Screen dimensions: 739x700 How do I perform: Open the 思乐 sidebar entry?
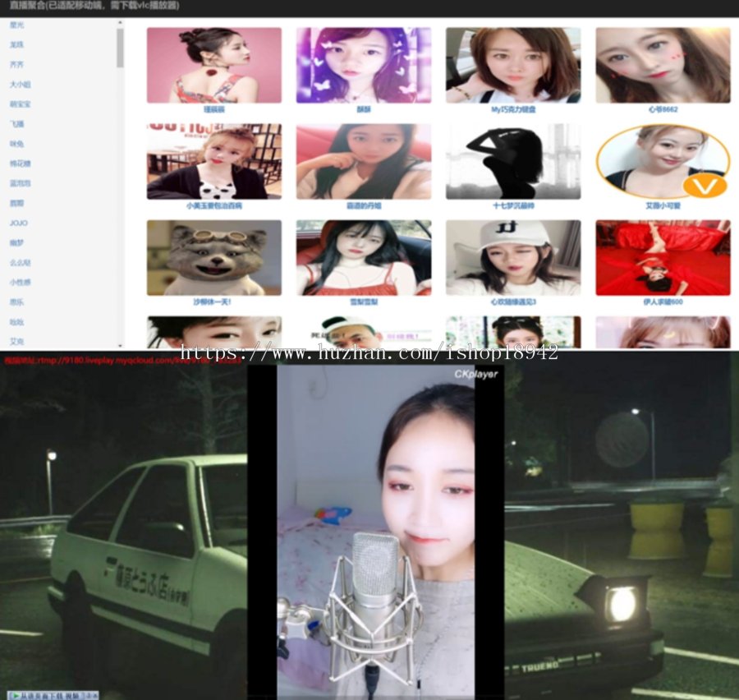(x=16, y=302)
